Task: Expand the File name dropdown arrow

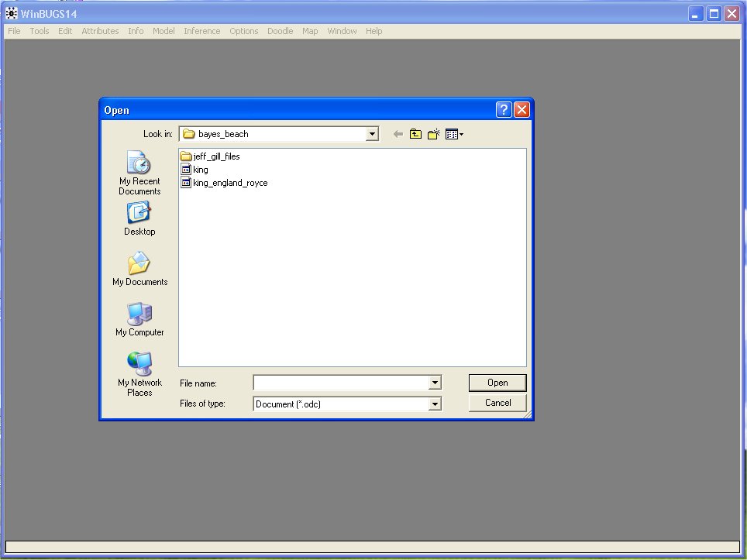Action: (x=435, y=383)
